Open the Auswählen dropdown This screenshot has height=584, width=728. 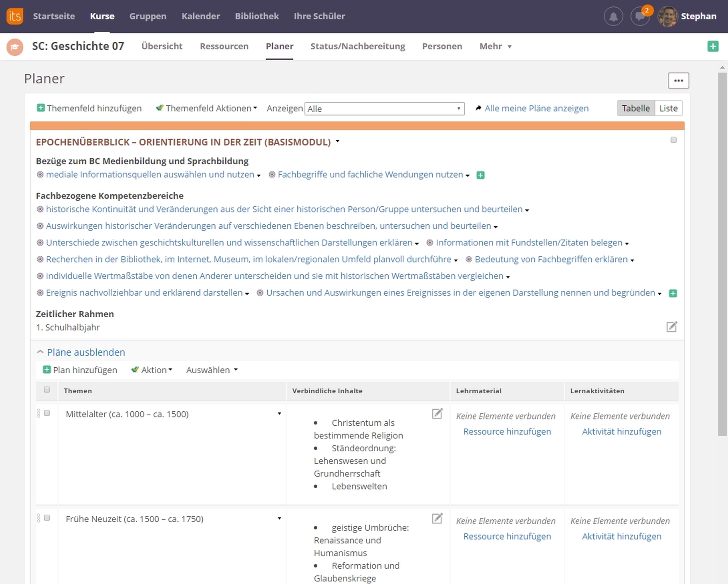click(212, 370)
